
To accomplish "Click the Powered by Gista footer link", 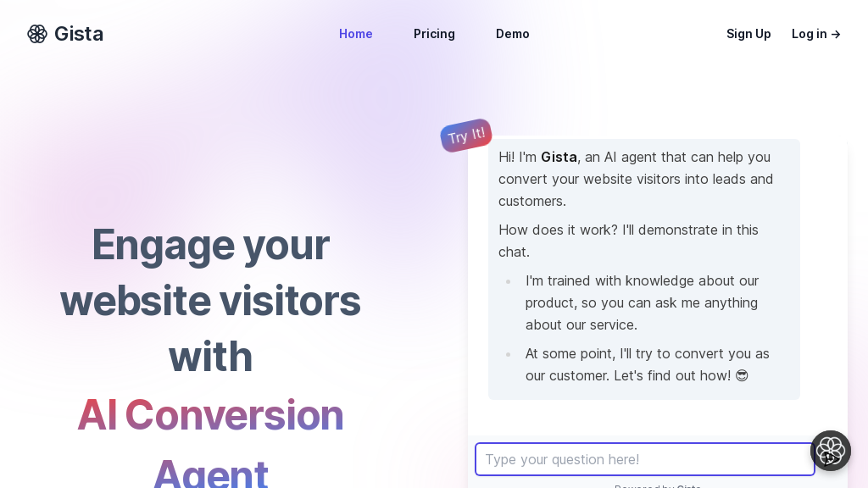I will 658,485.
